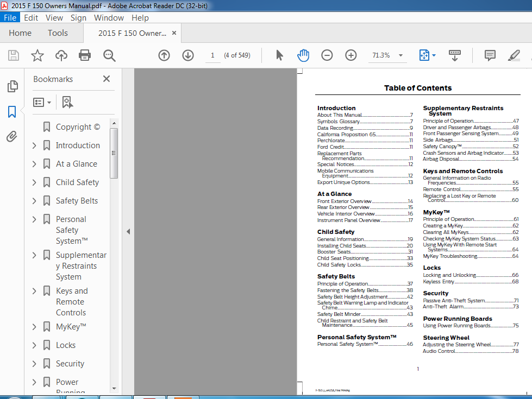Expand the Personal Safety System bookmark
This screenshot has height=399, width=532.
pos(34,219)
